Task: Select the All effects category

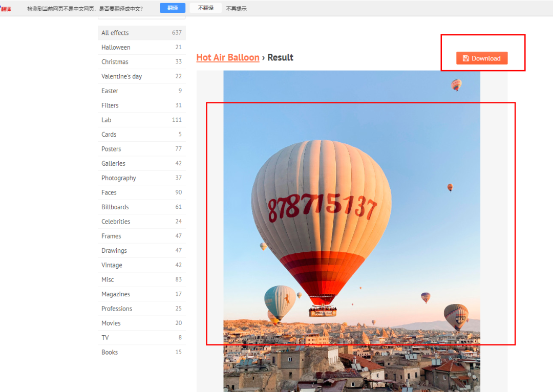Action: click(x=115, y=33)
